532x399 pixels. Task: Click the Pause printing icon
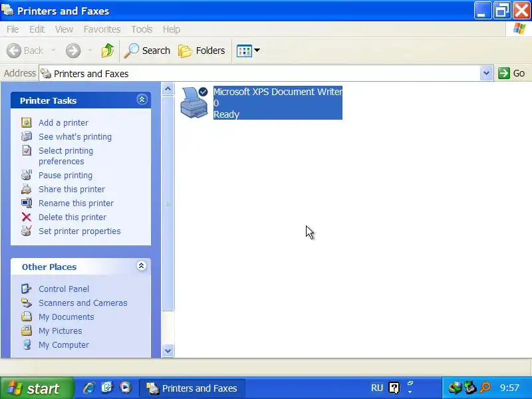point(27,175)
